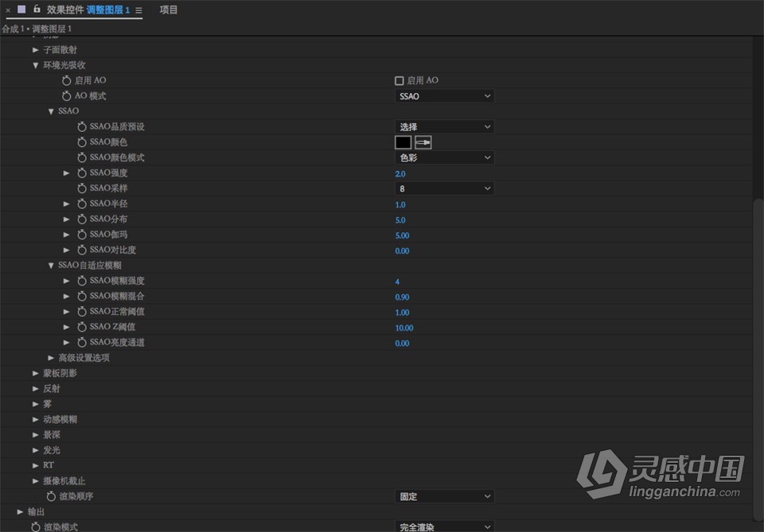Enable the 启用 AO checkbox
Screen dimensions: 764x532
[x=399, y=81]
